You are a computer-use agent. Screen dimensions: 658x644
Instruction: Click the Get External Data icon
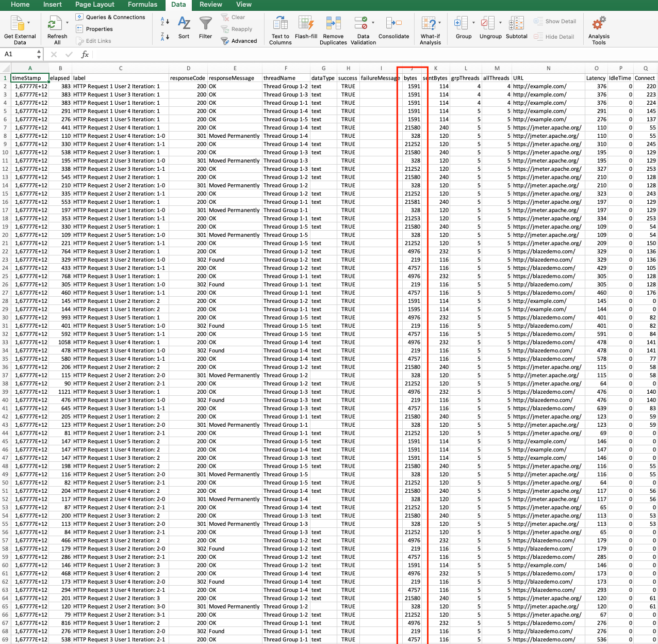pyautogui.click(x=18, y=24)
